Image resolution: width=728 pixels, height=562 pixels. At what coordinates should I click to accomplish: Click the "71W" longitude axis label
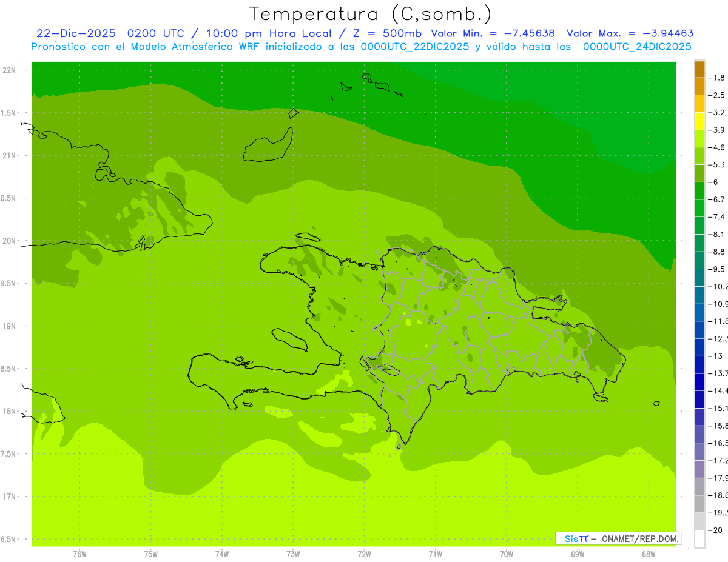click(435, 554)
